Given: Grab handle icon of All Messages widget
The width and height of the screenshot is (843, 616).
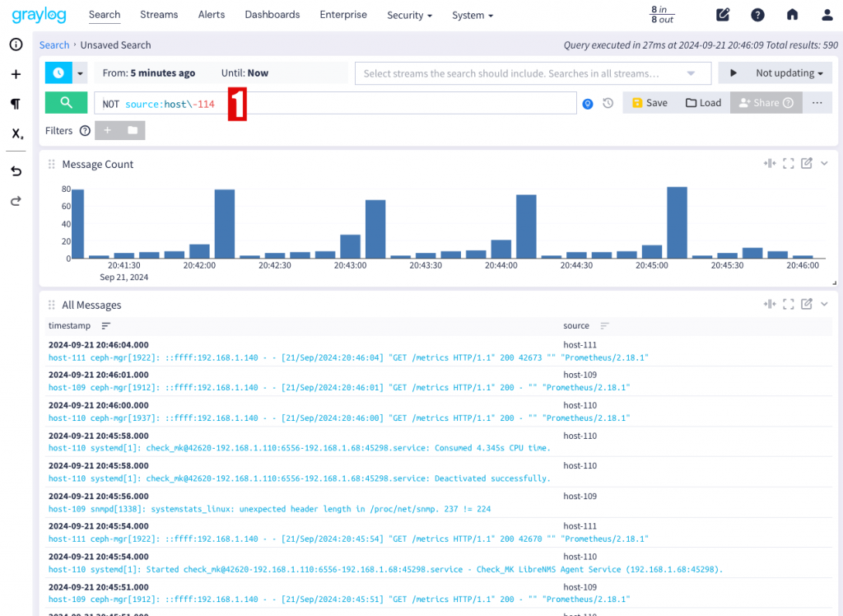Looking at the screenshot, I should [x=52, y=305].
